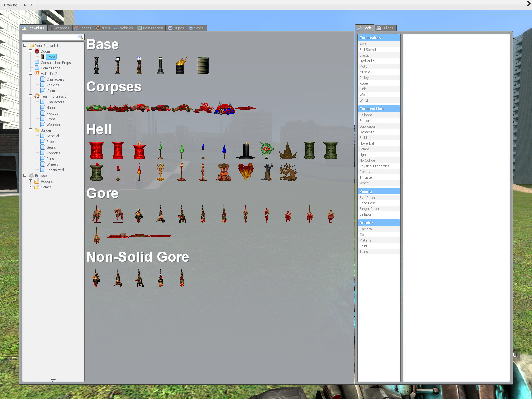Choose the Physical Properties tool
The height and width of the screenshot is (399, 532).
point(379,166)
